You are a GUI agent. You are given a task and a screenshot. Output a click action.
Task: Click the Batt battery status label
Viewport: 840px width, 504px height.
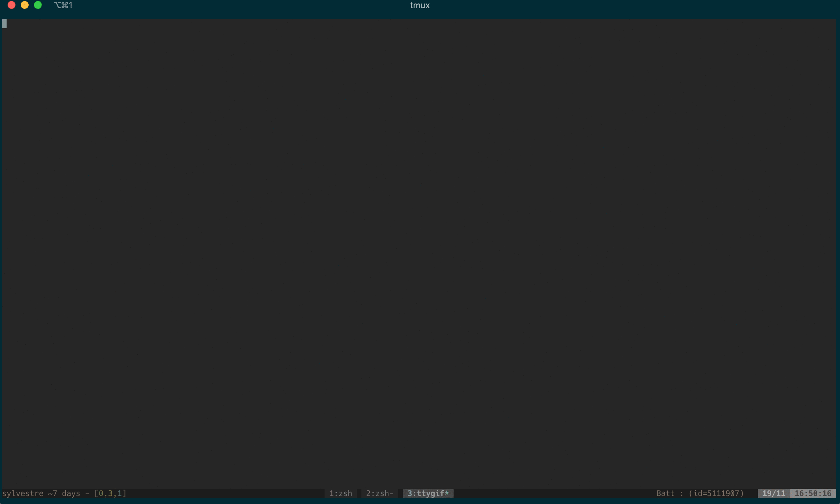click(x=665, y=493)
